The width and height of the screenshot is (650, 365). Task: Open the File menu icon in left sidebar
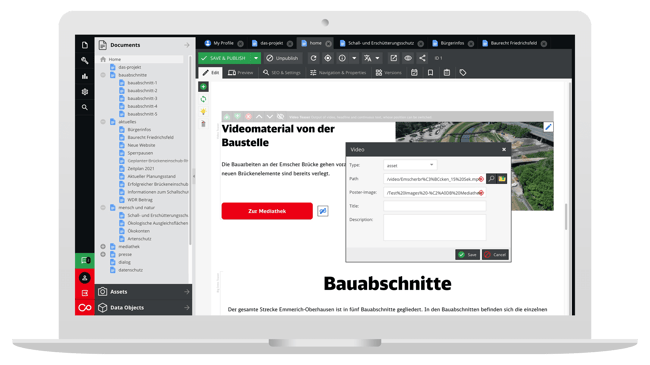pos(85,45)
